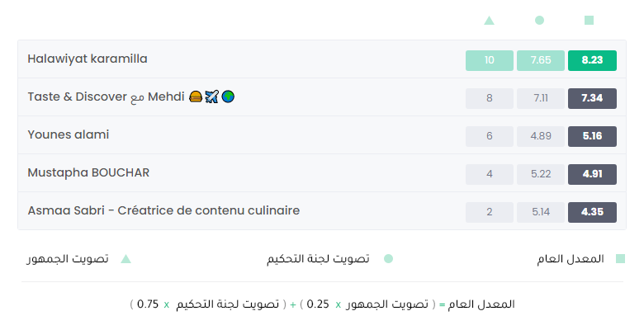Screen dimensions: 644x330
Task: Click the 7.65 jury score badge
Action: tap(541, 60)
